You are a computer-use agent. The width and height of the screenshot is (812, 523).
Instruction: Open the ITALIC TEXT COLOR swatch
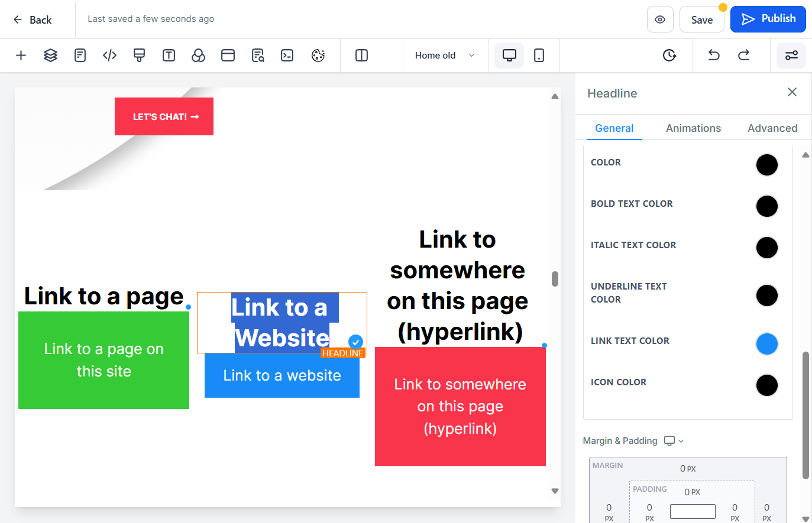(x=767, y=248)
